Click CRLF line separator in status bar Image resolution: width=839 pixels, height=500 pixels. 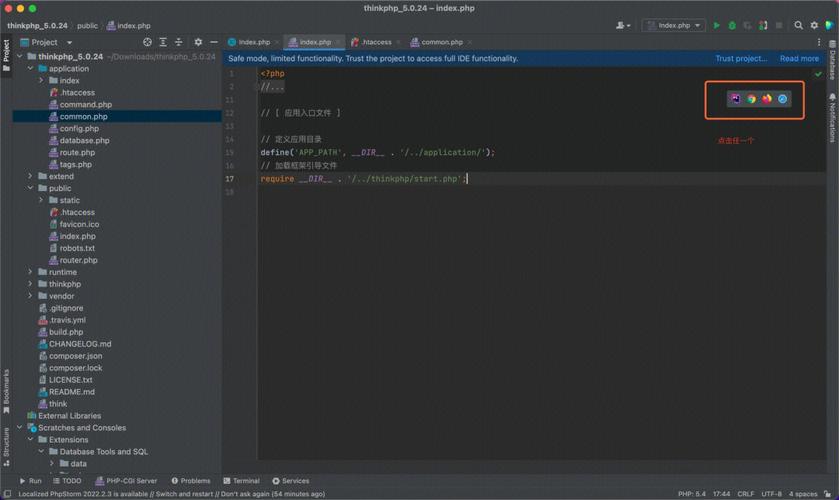[745, 494]
